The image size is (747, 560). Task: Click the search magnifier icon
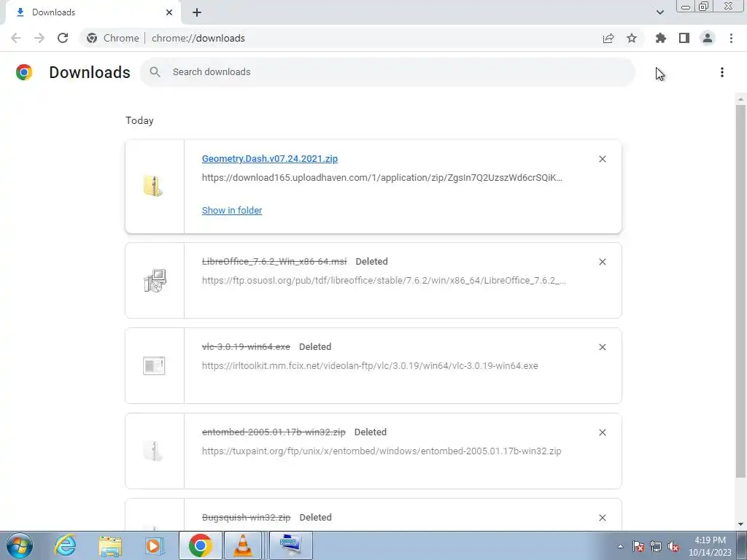155,72
